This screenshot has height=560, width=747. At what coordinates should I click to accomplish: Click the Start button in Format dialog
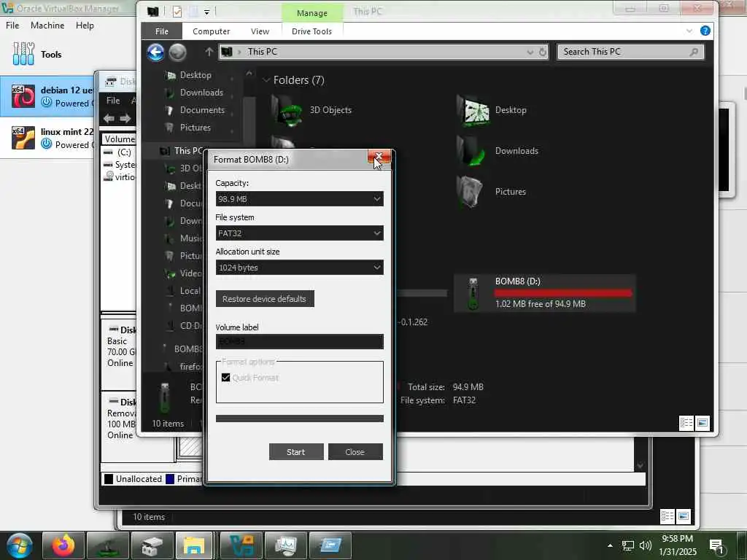pos(296,452)
